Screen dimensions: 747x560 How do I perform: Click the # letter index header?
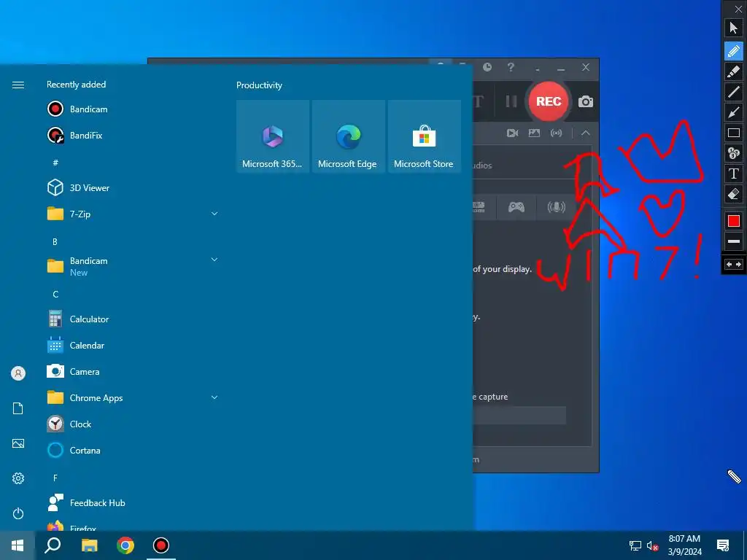tap(55, 163)
